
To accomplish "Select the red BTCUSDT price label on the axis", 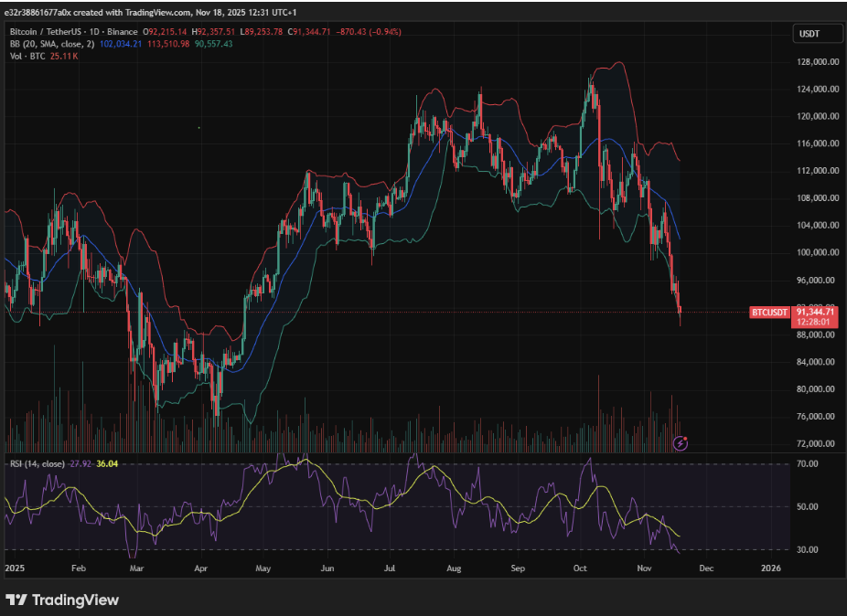I will click(768, 313).
